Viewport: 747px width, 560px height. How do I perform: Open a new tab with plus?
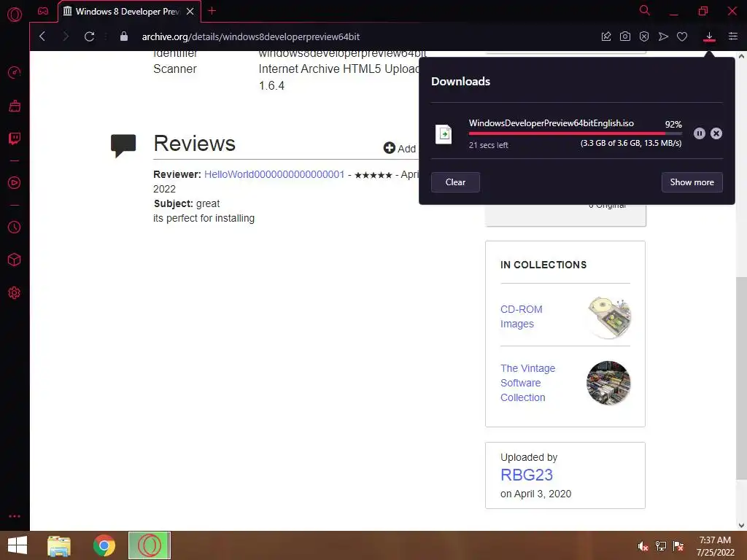(212, 11)
